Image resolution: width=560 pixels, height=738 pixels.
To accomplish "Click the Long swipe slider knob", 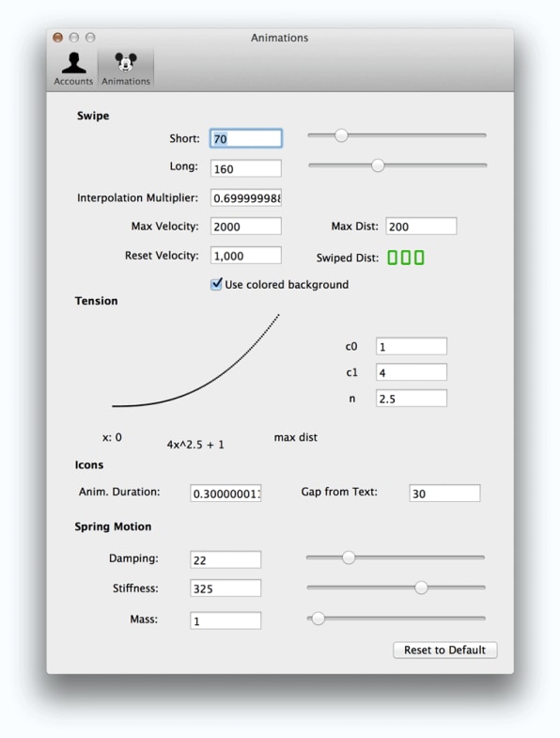I will (x=378, y=165).
